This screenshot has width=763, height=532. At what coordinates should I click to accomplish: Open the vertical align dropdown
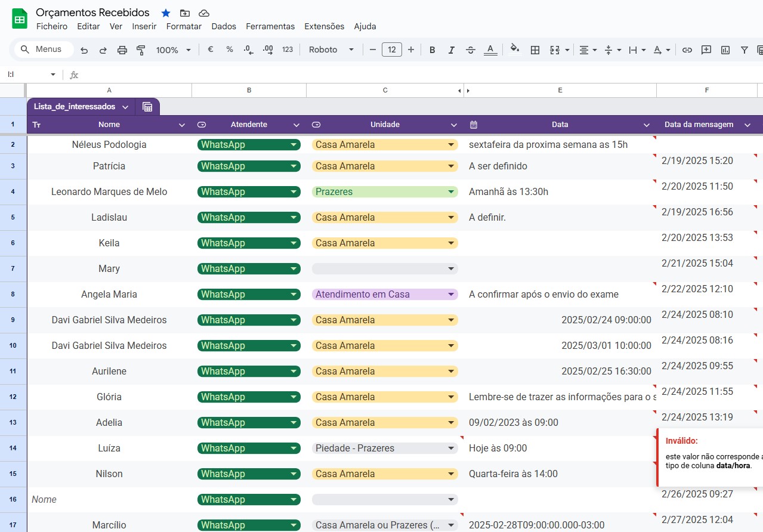[x=613, y=50]
